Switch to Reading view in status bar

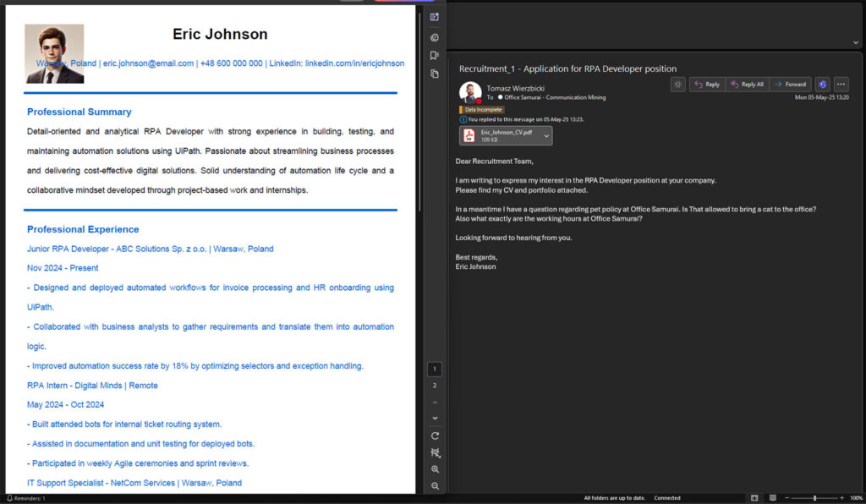[x=773, y=498]
